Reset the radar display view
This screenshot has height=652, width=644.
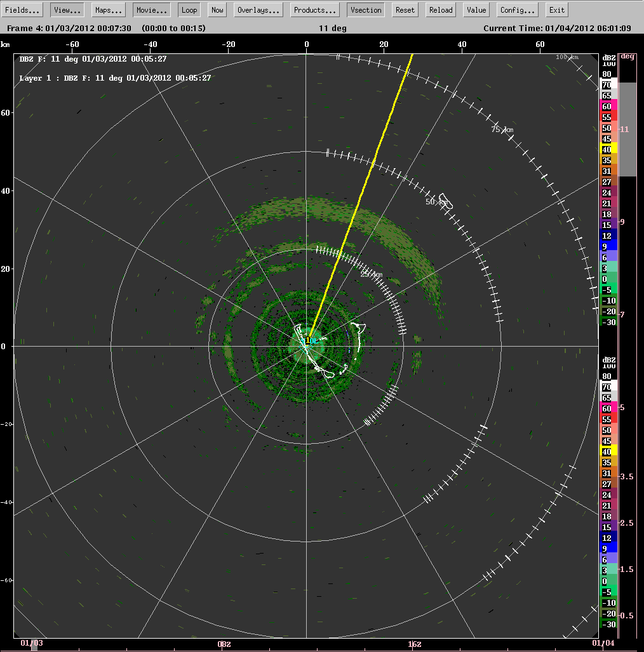405,10
